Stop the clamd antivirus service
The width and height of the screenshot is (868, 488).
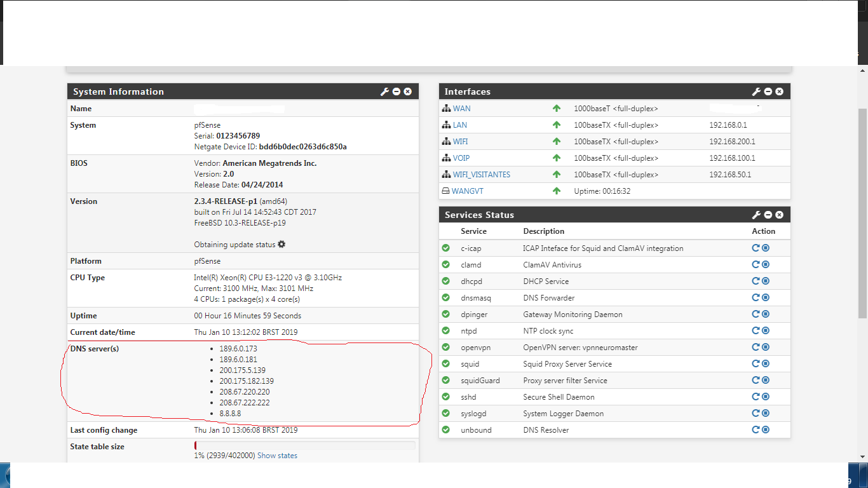tap(766, 265)
